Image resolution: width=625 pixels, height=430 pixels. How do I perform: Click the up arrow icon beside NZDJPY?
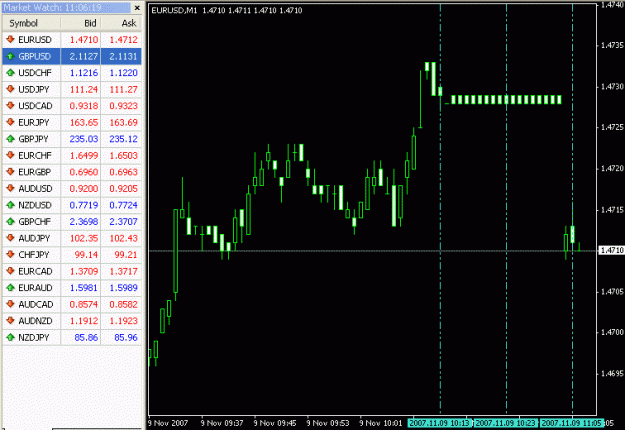(x=10, y=337)
